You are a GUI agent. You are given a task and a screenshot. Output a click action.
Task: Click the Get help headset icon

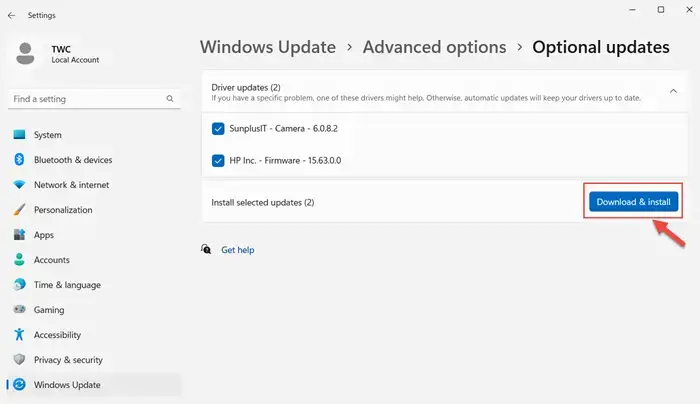(x=206, y=249)
